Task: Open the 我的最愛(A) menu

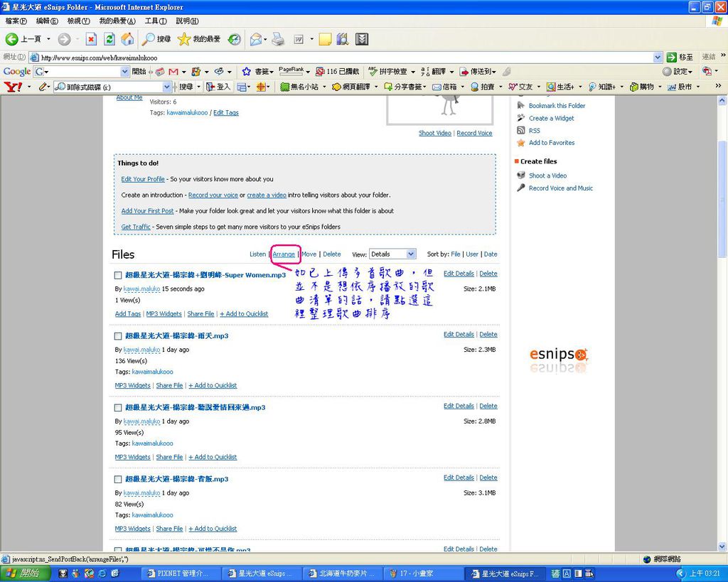Action: tap(117, 21)
